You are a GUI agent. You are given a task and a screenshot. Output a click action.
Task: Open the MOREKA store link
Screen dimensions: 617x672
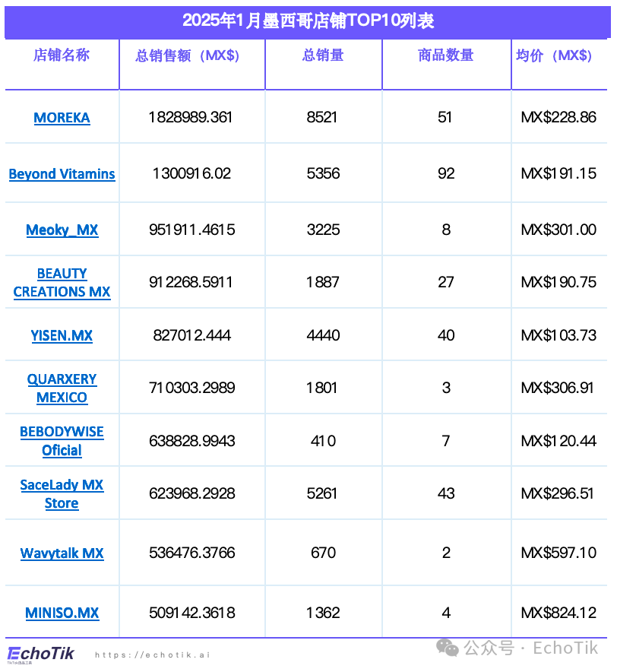[x=62, y=117]
